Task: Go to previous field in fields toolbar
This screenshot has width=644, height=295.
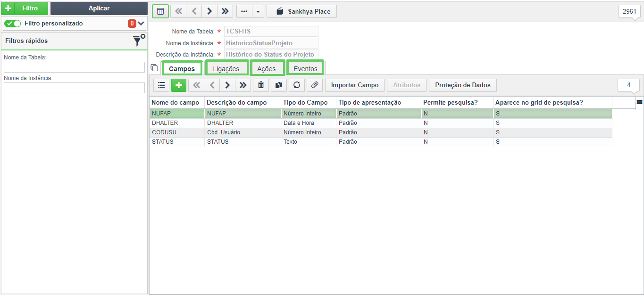Action: 212,85
